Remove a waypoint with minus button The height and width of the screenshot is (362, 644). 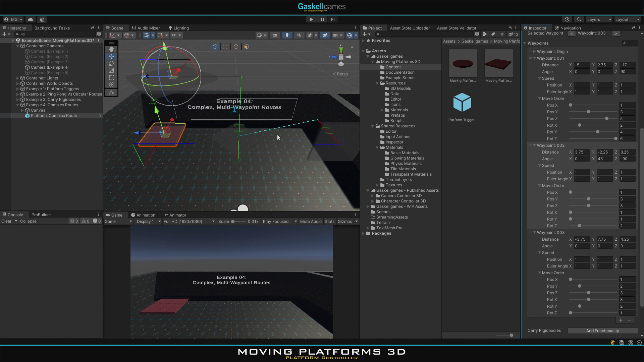pos(629,320)
